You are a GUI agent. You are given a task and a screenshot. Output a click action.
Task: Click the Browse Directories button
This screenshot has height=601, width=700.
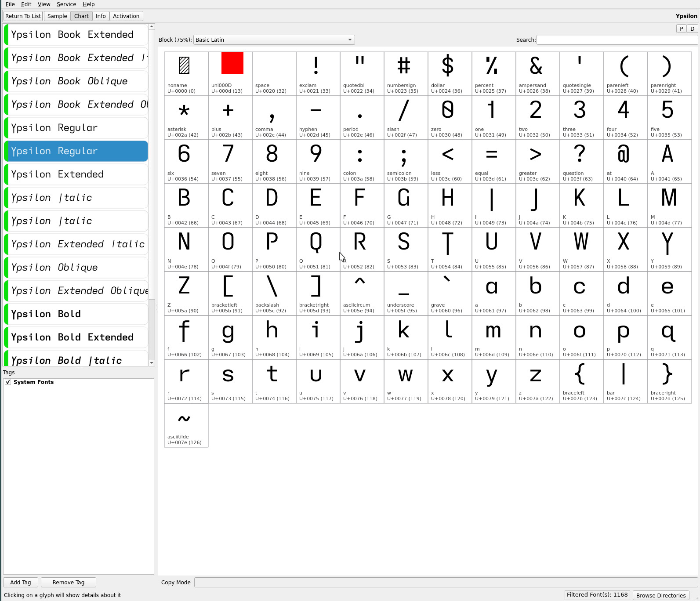pos(660,595)
